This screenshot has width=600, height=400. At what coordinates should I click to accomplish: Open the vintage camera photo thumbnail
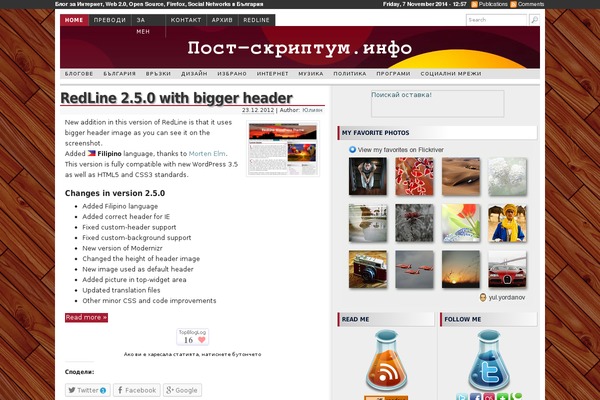pos(368,269)
